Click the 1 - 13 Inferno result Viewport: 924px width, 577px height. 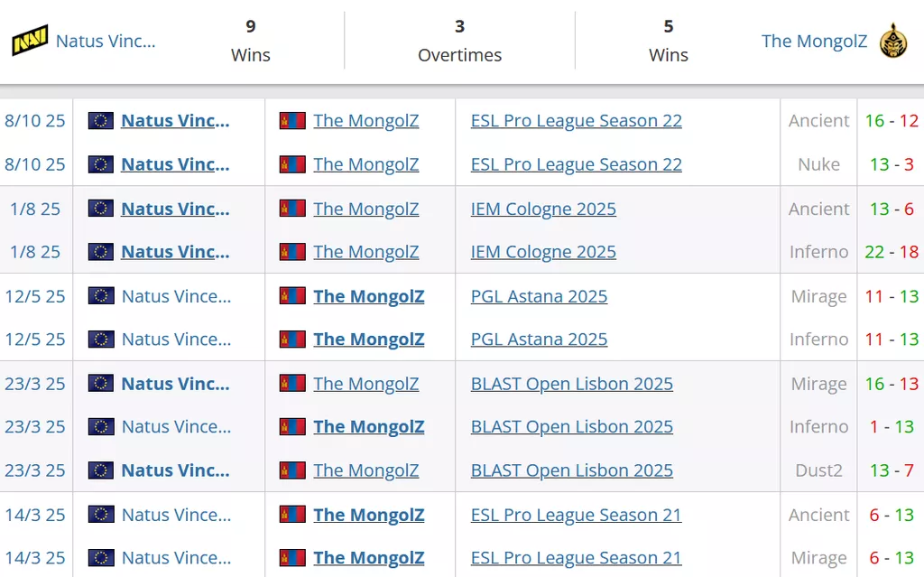coord(892,427)
